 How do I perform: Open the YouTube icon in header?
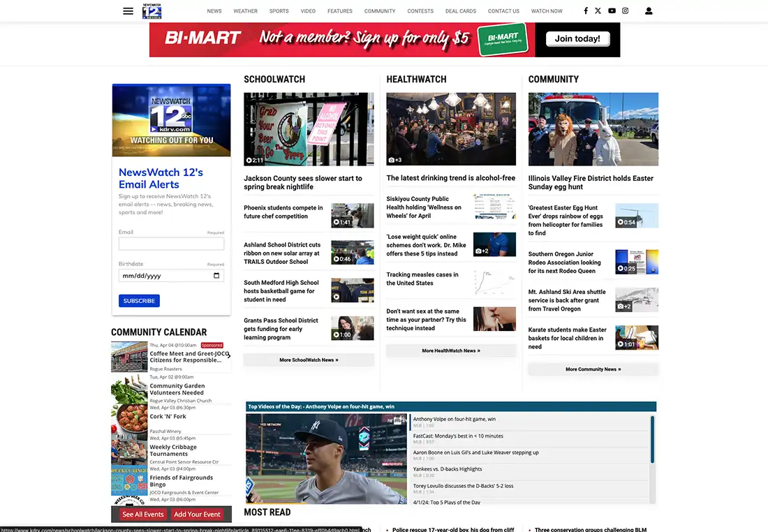[x=612, y=10]
